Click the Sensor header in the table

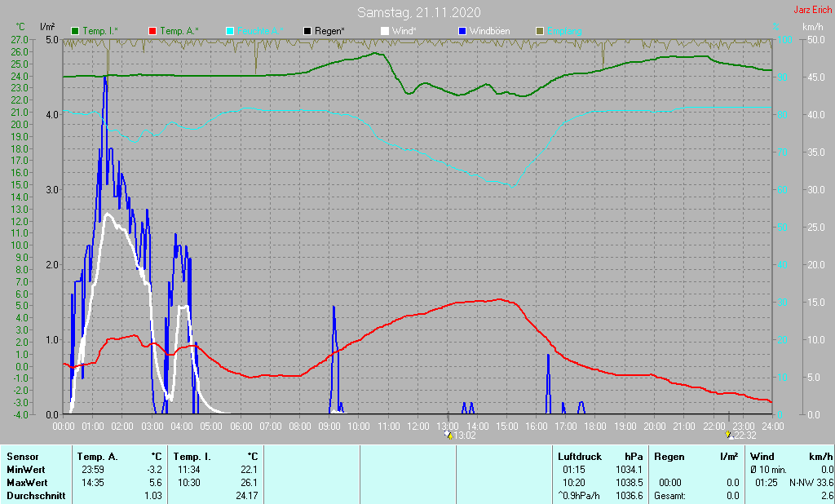tap(22, 457)
